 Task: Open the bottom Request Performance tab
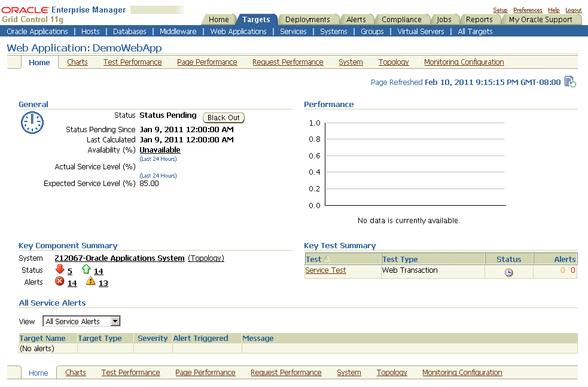pos(286,373)
